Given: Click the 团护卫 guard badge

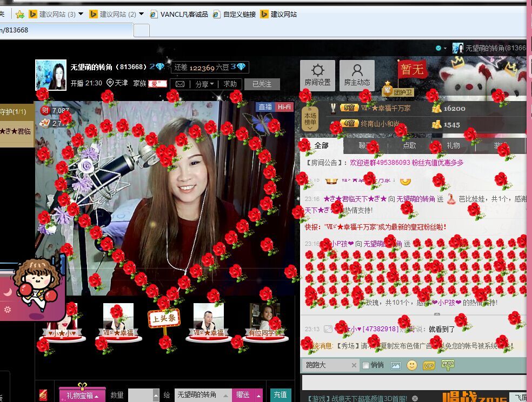Looking at the screenshot, I should [398, 90].
